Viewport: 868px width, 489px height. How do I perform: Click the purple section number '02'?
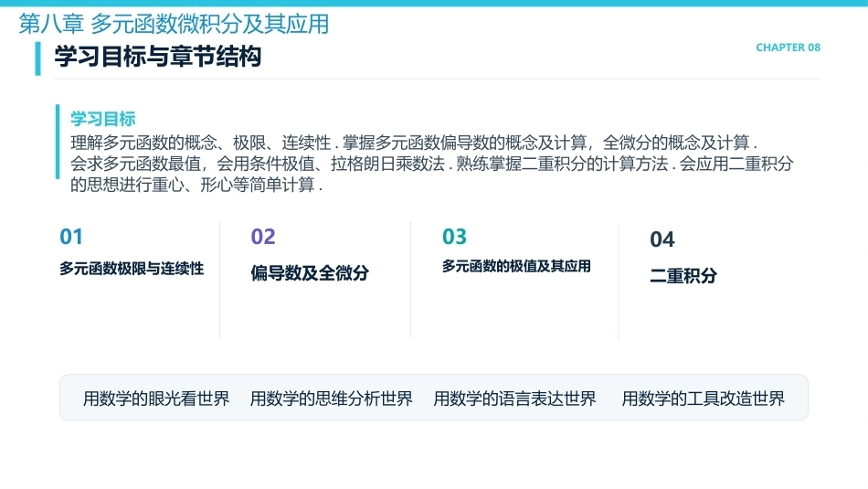coord(263,237)
